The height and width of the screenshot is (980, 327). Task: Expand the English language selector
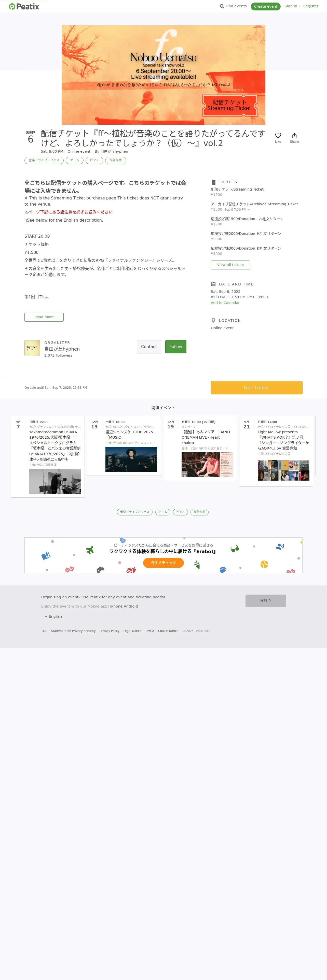[53, 617]
